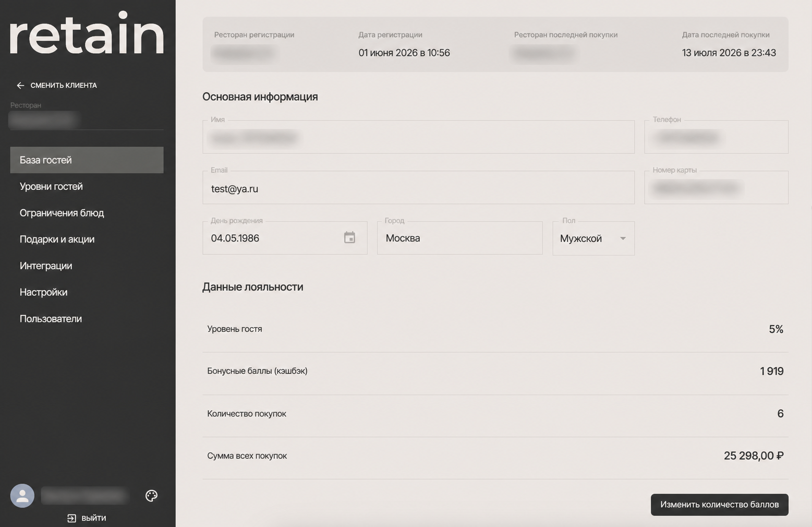Click the bonus points value 1 919
Image resolution: width=812 pixels, height=527 pixels.
coord(772,372)
